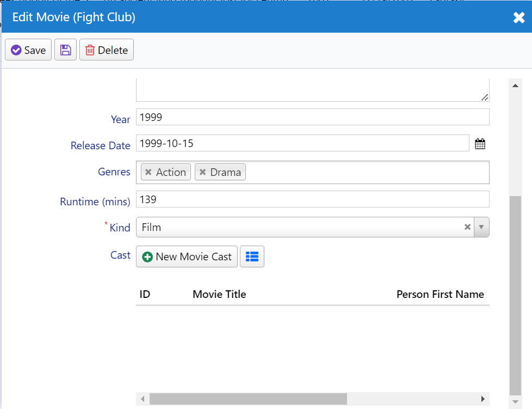Click the large text area above Year
Image resolution: width=532 pixels, height=409 pixels.
point(312,90)
